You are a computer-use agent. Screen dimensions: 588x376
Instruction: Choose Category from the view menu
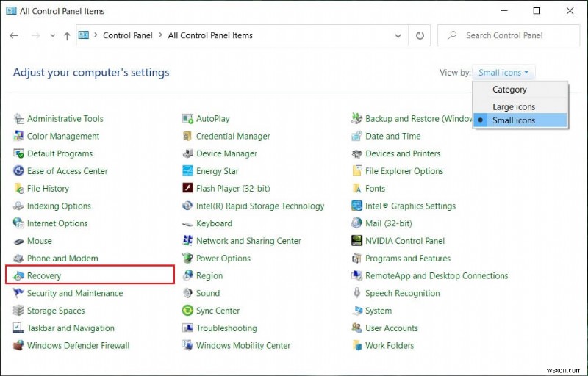tap(509, 90)
